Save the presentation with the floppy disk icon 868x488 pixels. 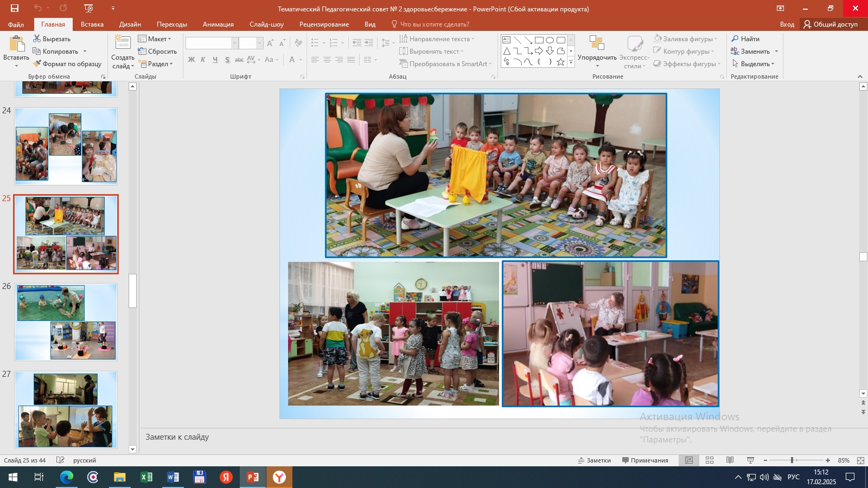(15, 8)
